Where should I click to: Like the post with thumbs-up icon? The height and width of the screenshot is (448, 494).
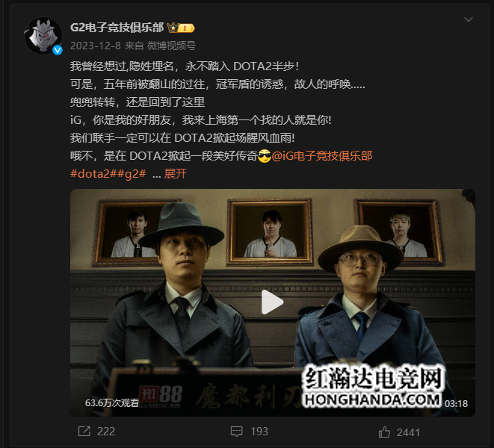384,432
